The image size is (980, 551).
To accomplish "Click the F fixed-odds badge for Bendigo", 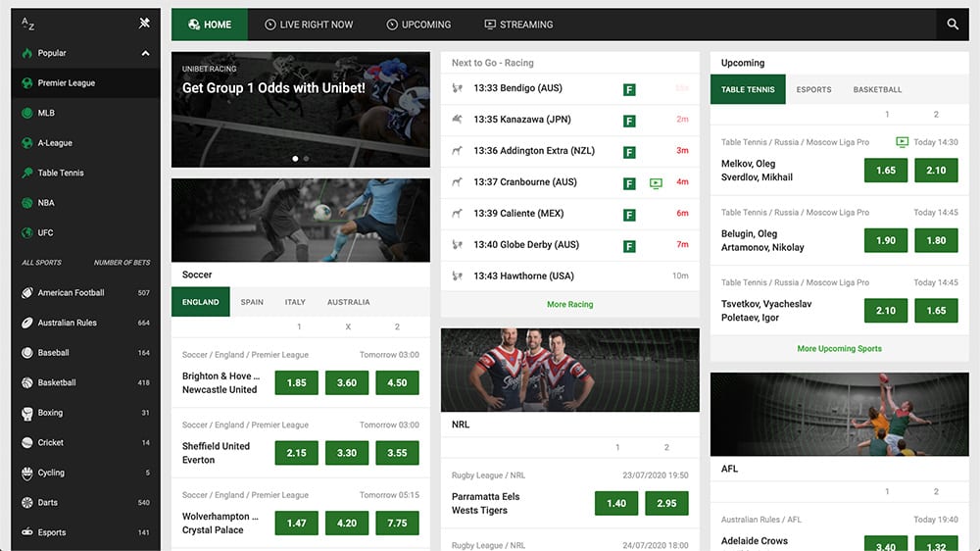I will [629, 90].
